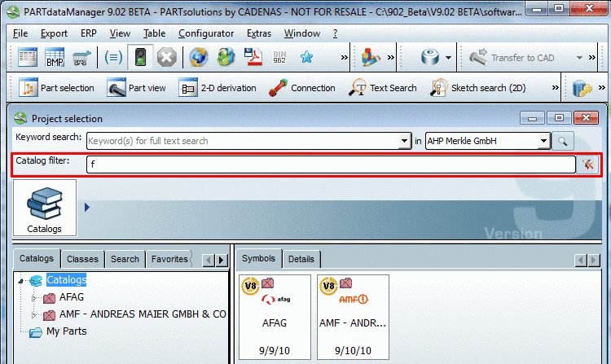
Task: Click Part view toolbar button
Action: coord(136,88)
